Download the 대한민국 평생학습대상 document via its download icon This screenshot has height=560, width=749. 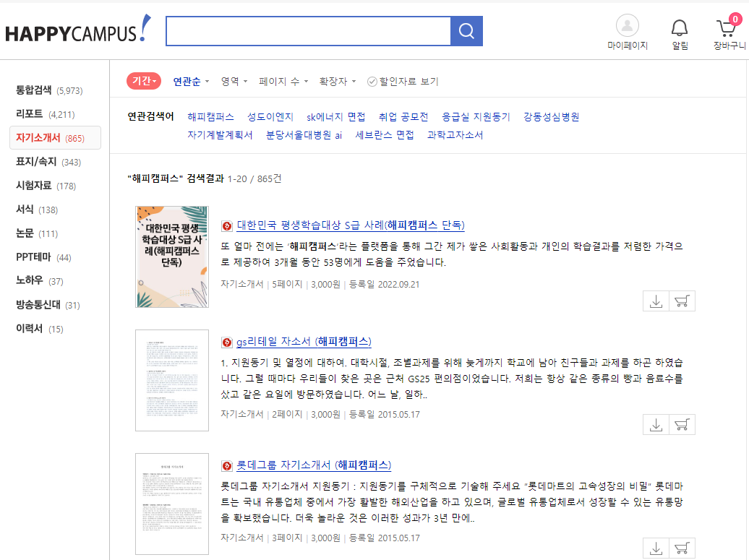point(656,301)
